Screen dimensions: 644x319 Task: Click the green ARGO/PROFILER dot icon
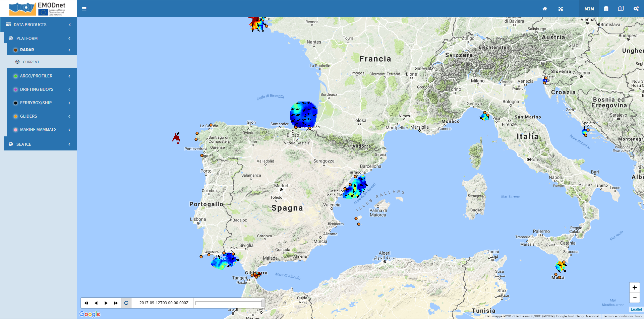click(15, 76)
